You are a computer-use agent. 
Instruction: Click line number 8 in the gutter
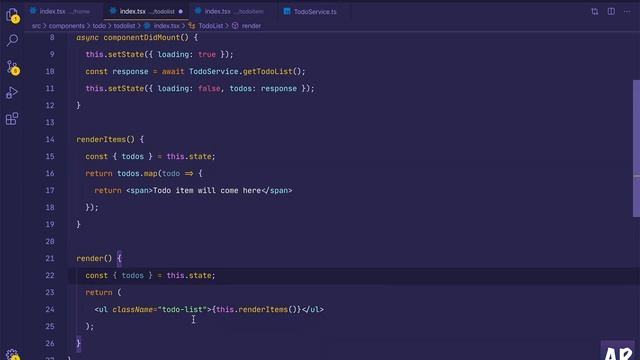coord(52,37)
